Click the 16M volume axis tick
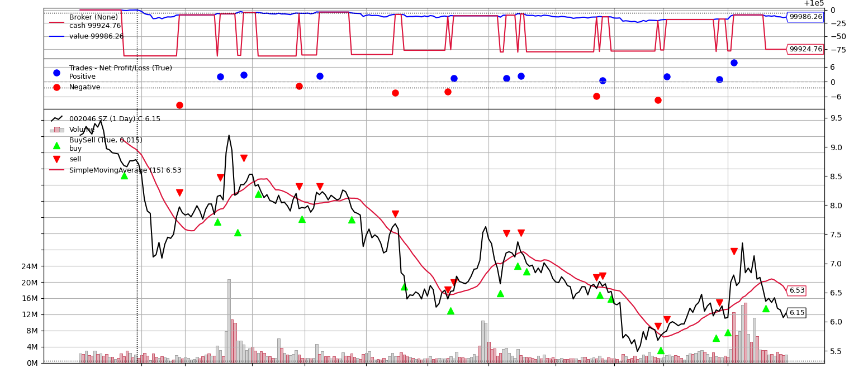This screenshot has height=382, width=868. [29, 298]
